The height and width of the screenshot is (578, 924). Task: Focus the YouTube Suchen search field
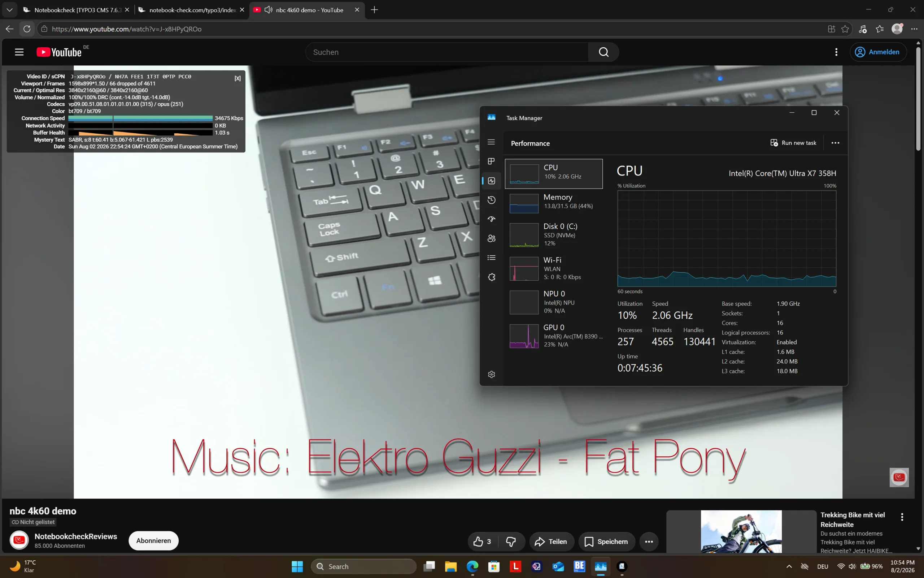click(447, 52)
